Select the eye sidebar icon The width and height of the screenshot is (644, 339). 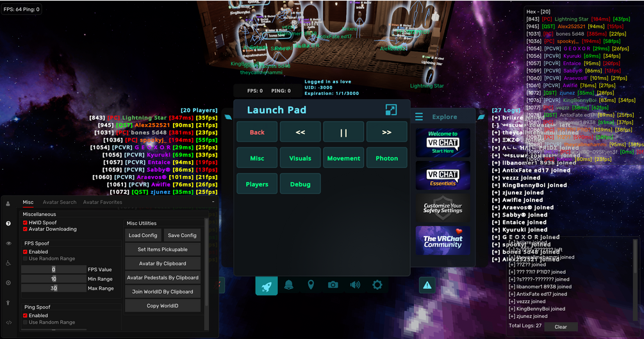click(8, 244)
